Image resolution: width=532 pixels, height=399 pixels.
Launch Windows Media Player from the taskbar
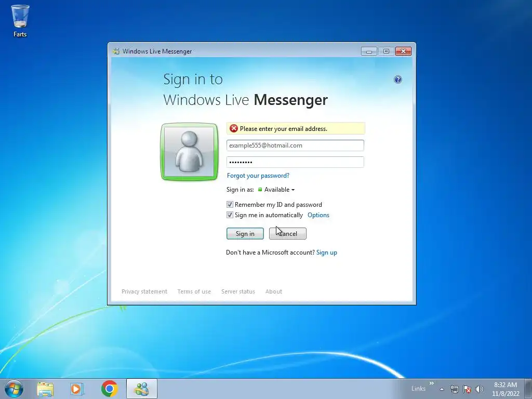(77, 389)
